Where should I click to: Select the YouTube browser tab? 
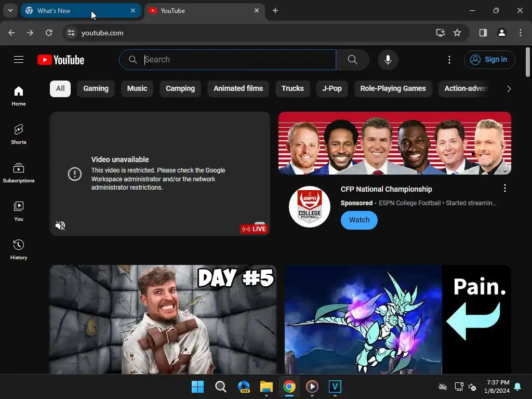click(x=205, y=10)
